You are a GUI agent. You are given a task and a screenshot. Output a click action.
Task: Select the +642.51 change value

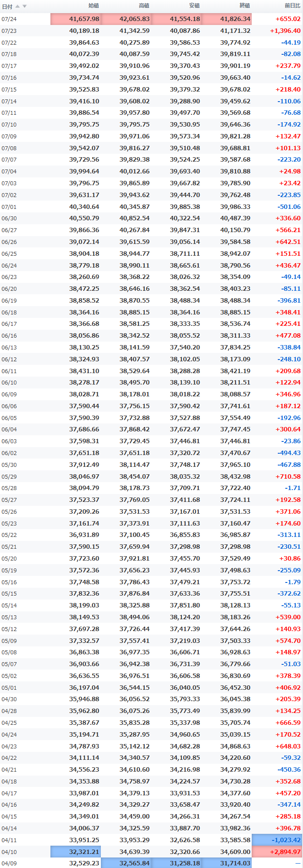click(x=288, y=242)
